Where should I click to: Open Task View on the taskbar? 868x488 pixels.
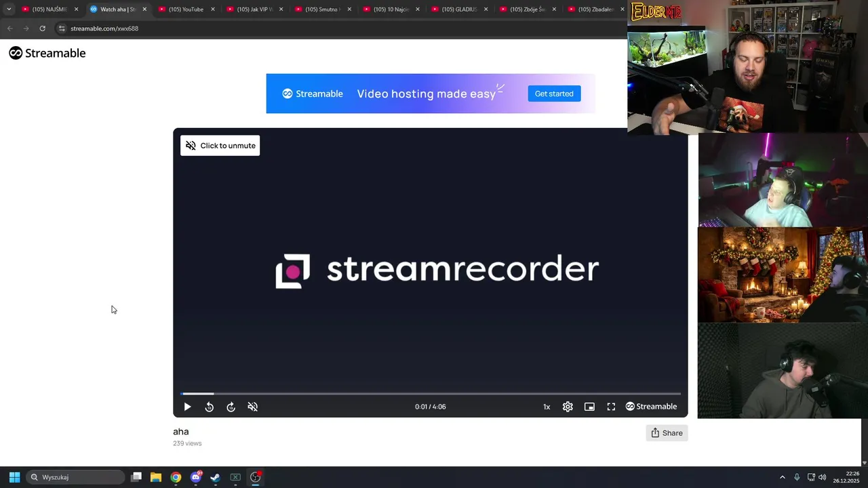tap(136, 477)
